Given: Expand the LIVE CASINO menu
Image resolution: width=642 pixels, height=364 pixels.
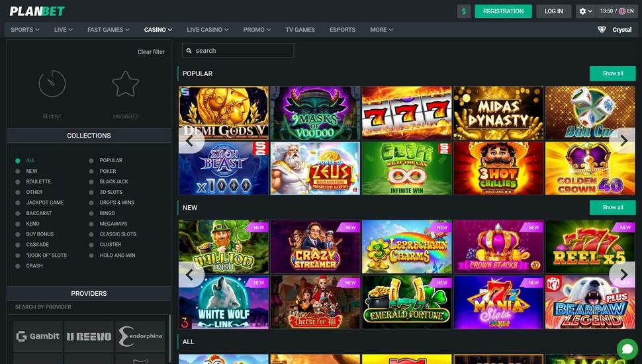Looking at the screenshot, I should 208,30.
